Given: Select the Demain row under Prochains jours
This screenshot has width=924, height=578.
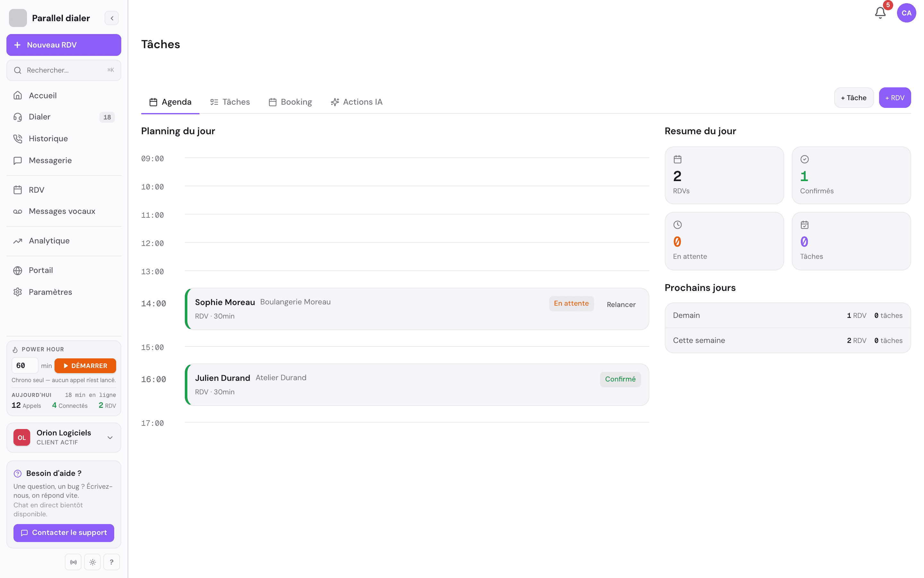Looking at the screenshot, I should point(788,315).
